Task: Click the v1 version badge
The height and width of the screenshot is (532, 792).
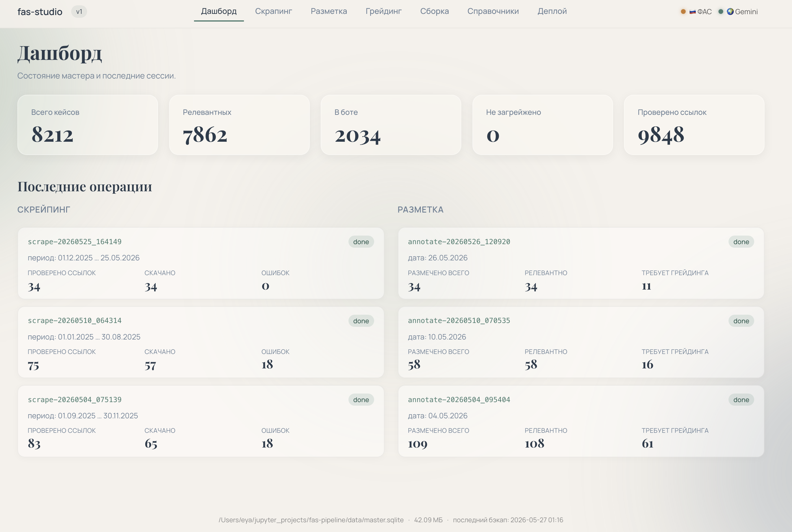Action: [79, 12]
